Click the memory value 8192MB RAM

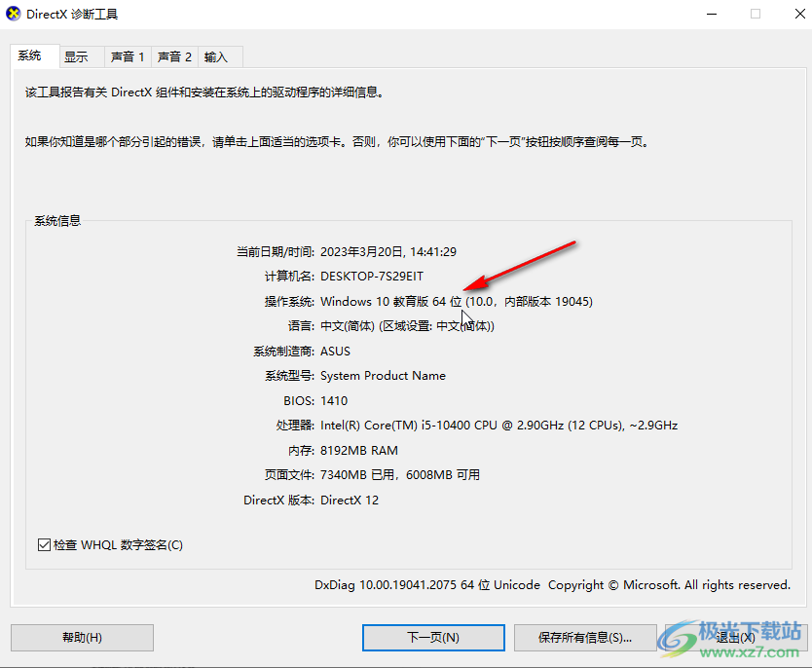359,451
